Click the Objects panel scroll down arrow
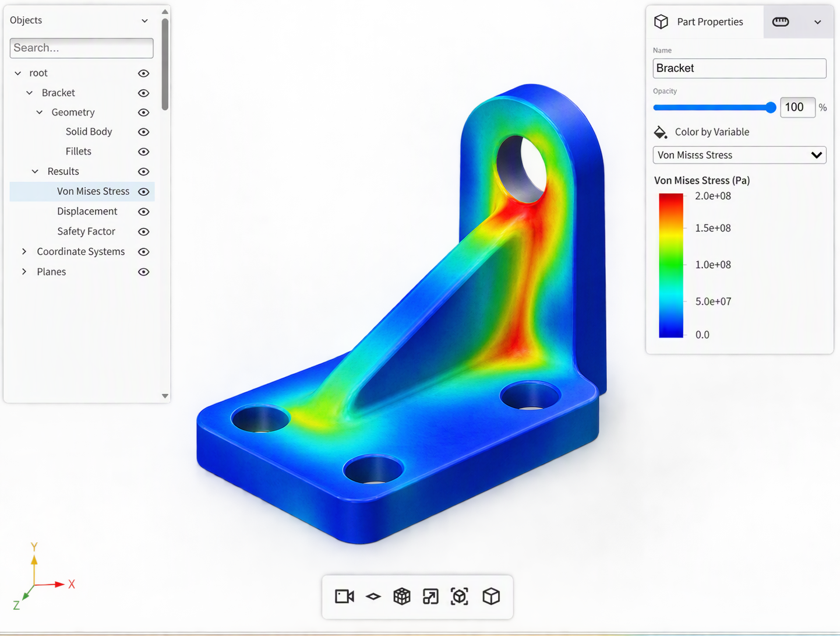 165,396
